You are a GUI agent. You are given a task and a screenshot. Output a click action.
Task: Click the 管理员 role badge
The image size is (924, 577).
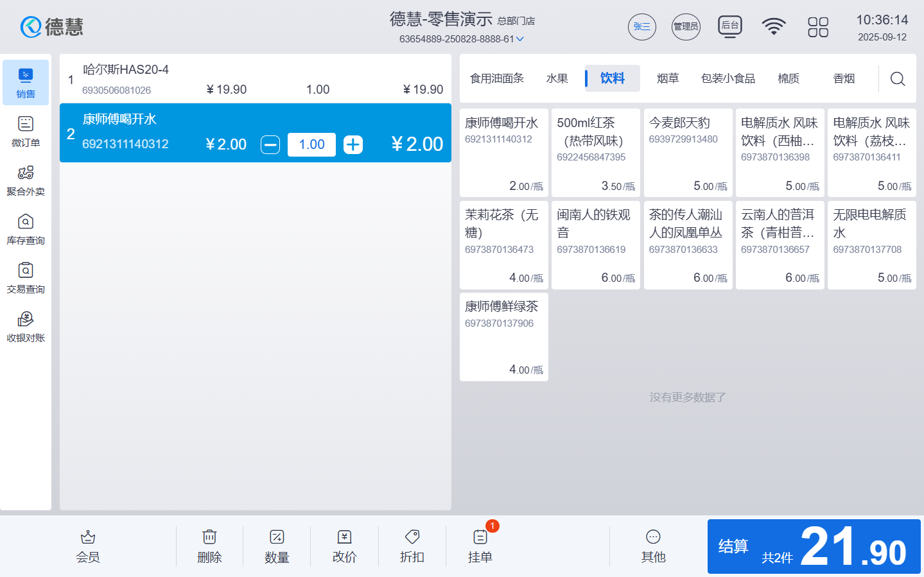(686, 27)
